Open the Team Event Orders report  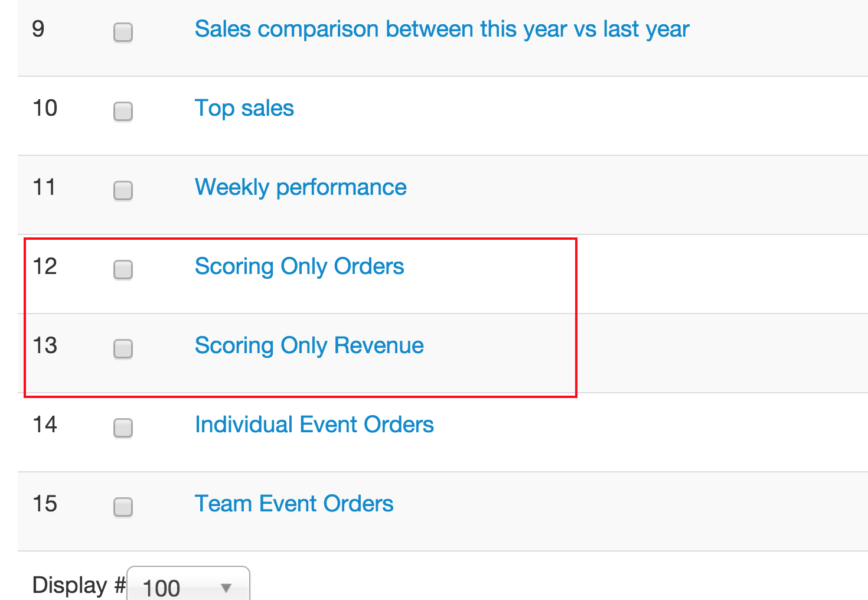pyautogui.click(x=294, y=504)
